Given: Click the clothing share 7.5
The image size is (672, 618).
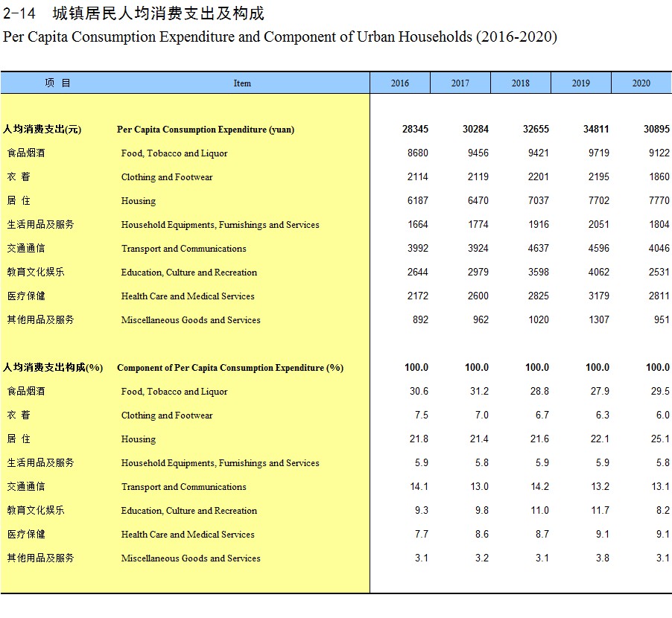Looking at the screenshot, I should 422,415.
